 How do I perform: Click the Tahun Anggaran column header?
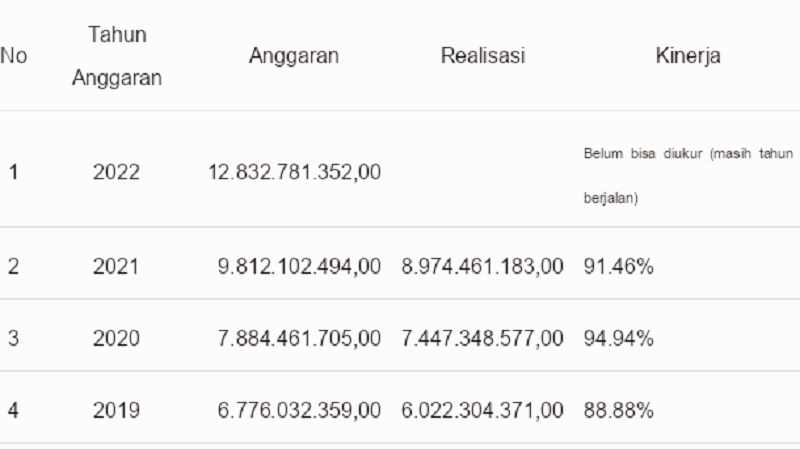[117, 57]
